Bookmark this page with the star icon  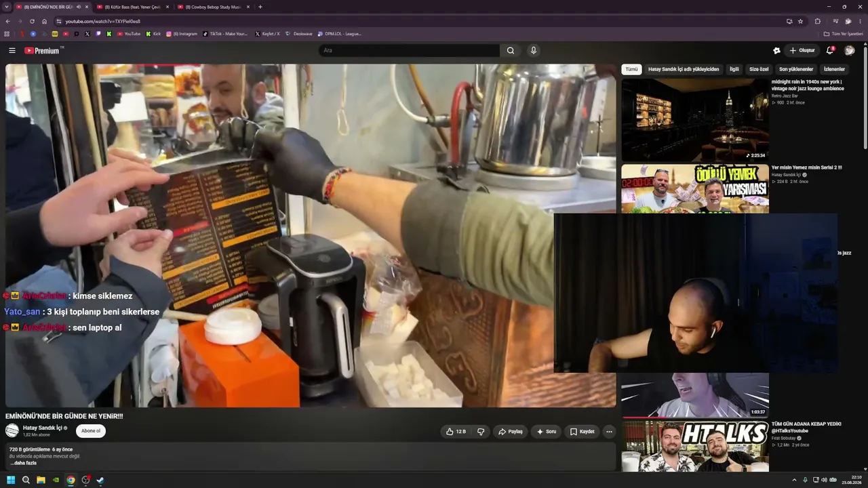click(x=800, y=21)
